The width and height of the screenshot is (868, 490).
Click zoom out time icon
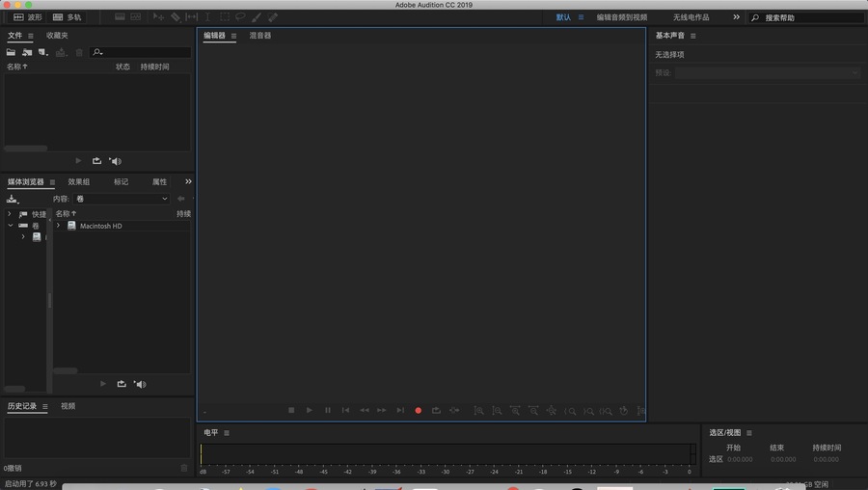[x=533, y=411]
